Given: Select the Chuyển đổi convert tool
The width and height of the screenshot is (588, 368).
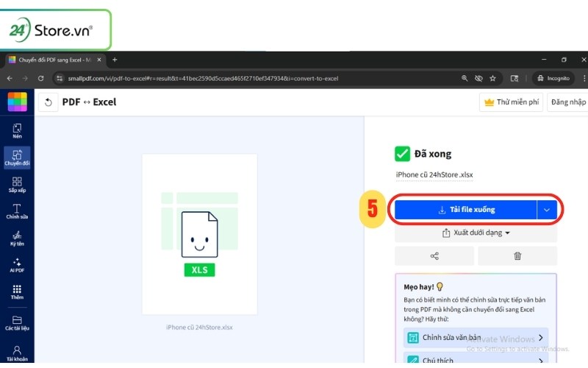Looking at the screenshot, I should 17,158.
